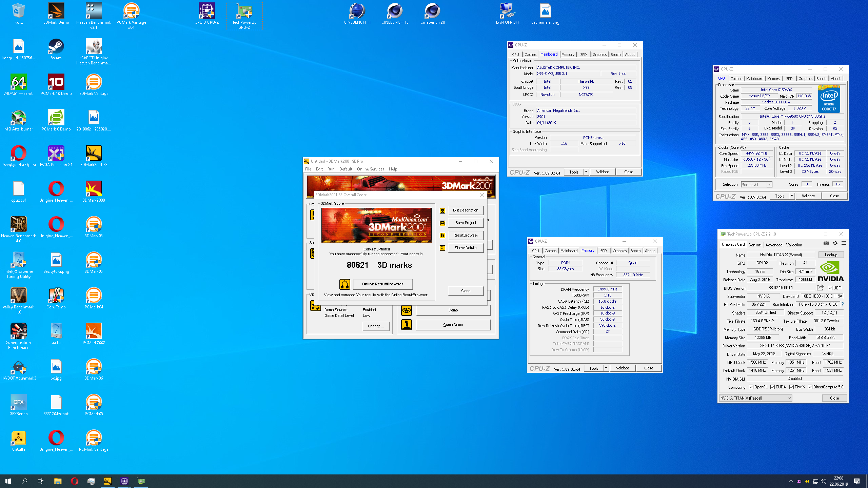Open GPU selection dropdown in GPU-Z
This screenshot has height=488, width=868.
tap(755, 398)
